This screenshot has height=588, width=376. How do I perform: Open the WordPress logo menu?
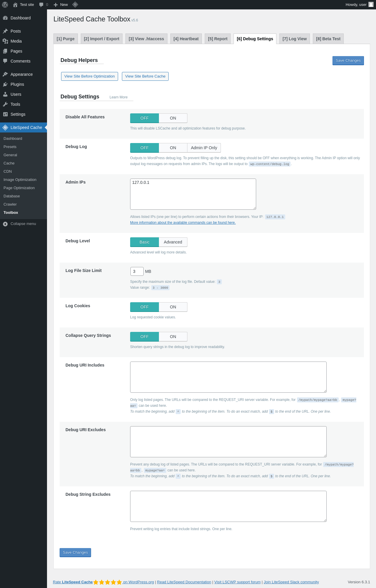point(5,5)
